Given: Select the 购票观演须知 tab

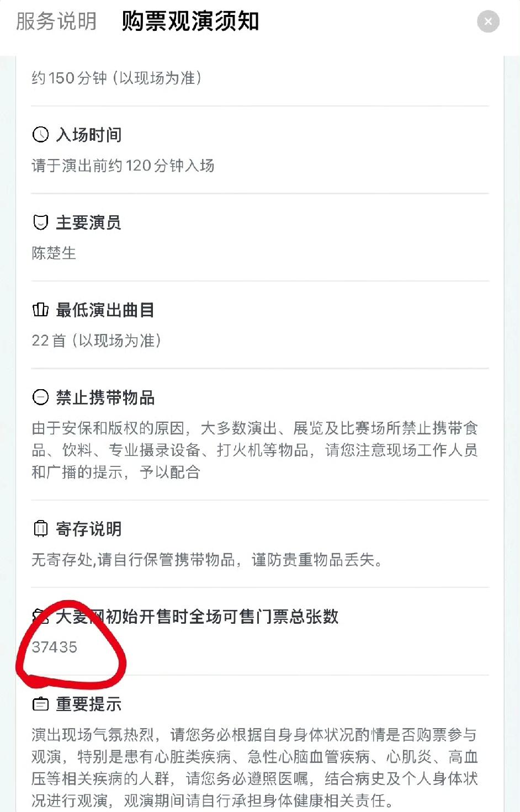Looking at the screenshot, I should 190,22.
